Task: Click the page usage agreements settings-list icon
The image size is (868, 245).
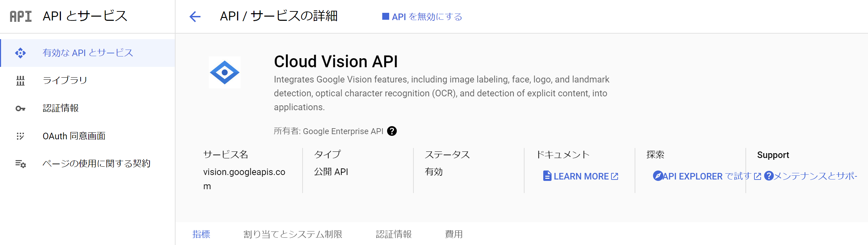Action: point(20,164)
